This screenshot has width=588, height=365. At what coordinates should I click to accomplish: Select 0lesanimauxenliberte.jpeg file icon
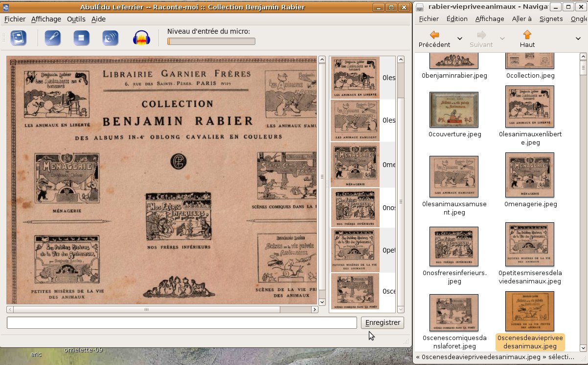click(530, 107)
